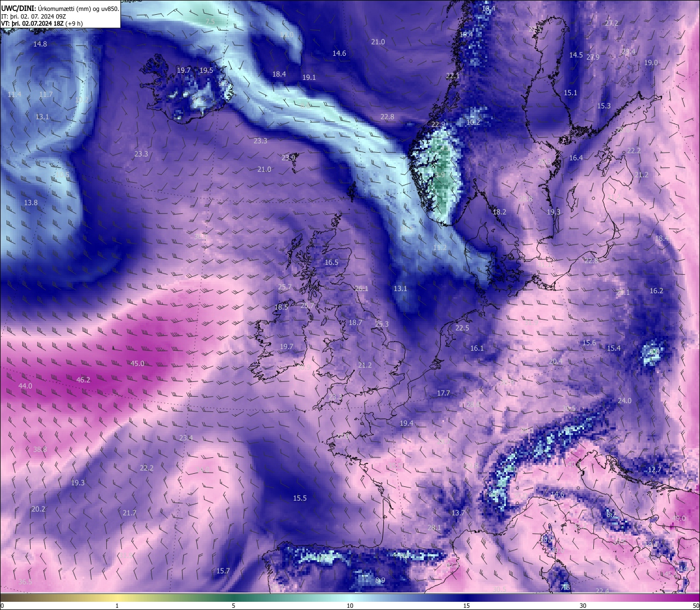The image size is (700, 610).
Task: Click the 28.1 value near the Pyrenees
Action: [434, 527]
